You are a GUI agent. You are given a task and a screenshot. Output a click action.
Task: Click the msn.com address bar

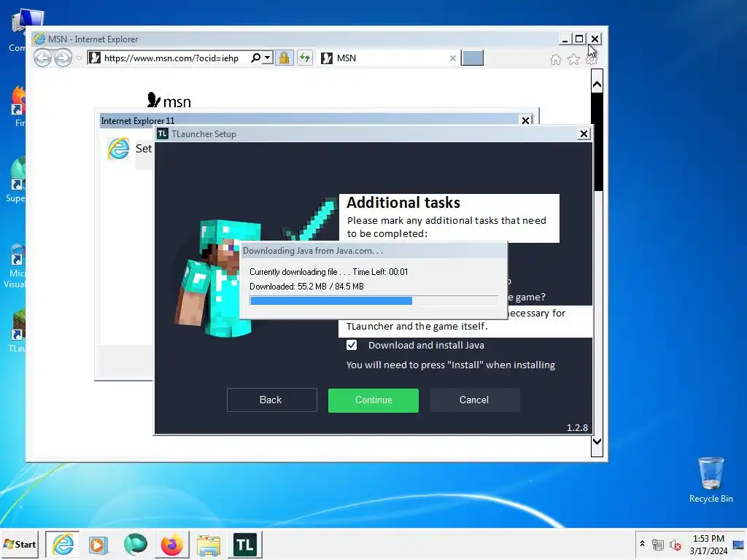pyautogui.click(x=171, y=58)
